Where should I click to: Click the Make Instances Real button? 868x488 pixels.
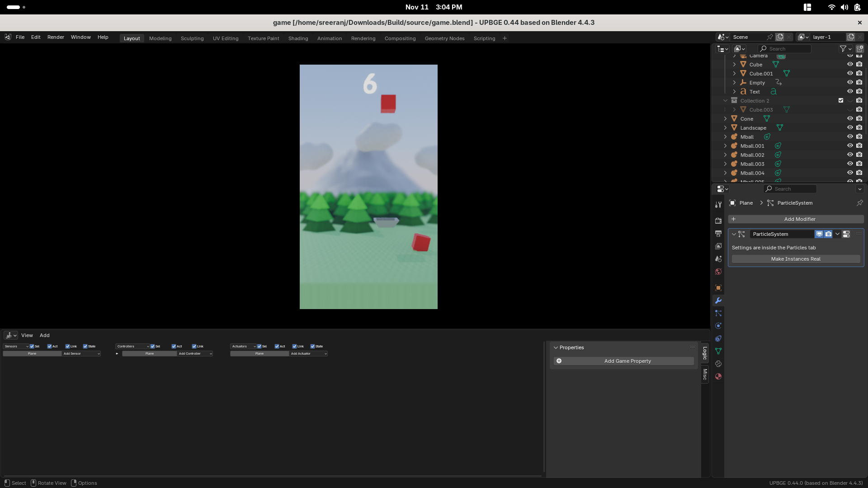coord(795,259)
